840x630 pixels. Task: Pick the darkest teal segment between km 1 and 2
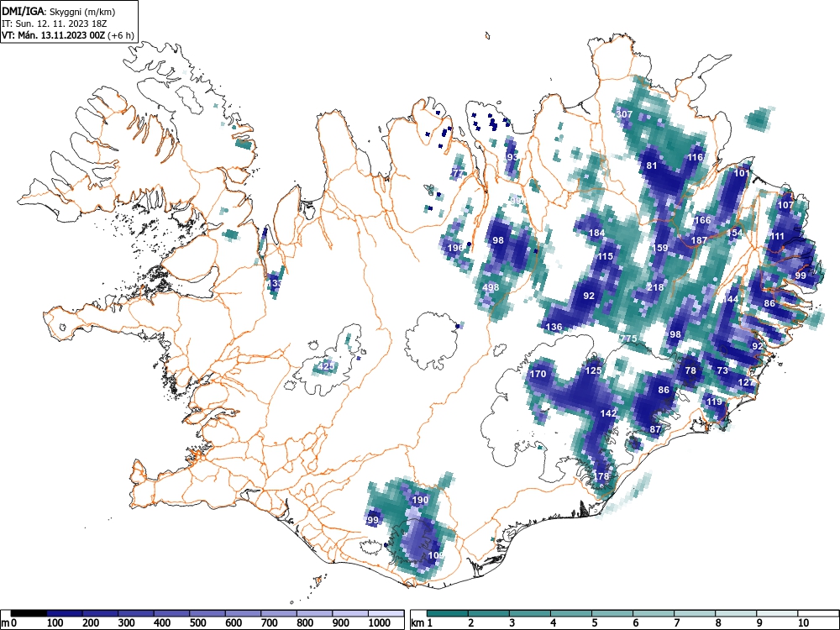coord(448,613)
